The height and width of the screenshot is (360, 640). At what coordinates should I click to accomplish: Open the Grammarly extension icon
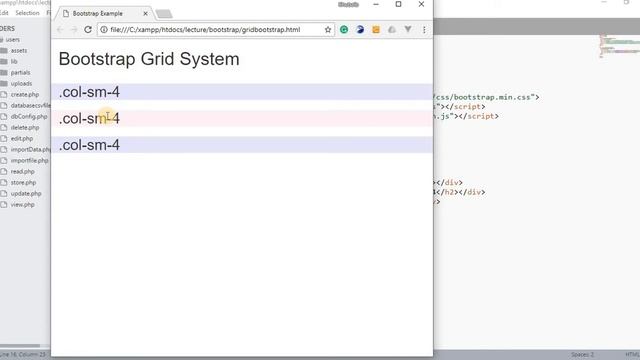[x=344, y=29]
